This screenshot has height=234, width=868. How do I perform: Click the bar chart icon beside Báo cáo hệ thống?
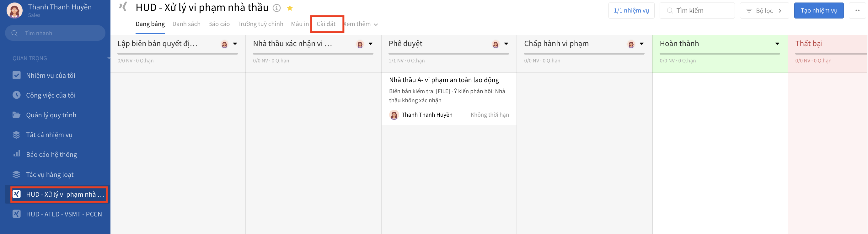tap(17, 154)
